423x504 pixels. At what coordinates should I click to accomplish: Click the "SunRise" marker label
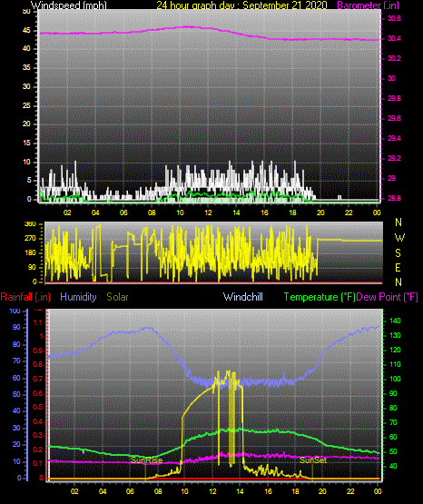point(146,460)
